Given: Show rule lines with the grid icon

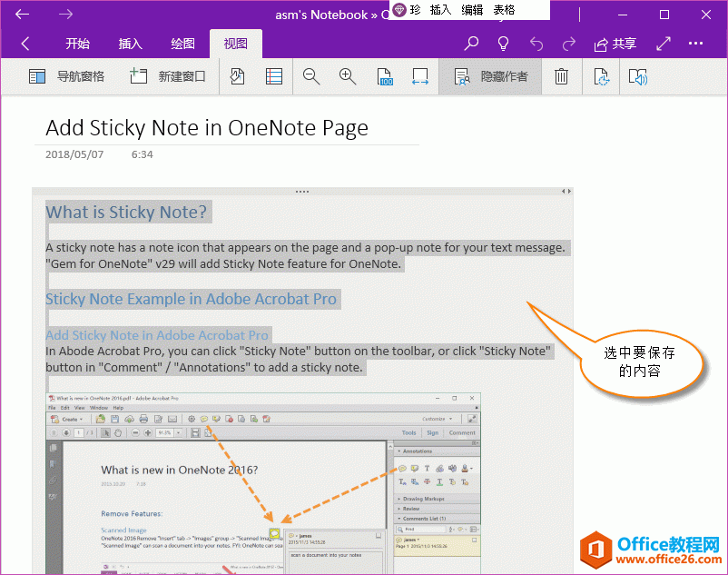Looking at the screenshot, I should (x=273, y=76).
